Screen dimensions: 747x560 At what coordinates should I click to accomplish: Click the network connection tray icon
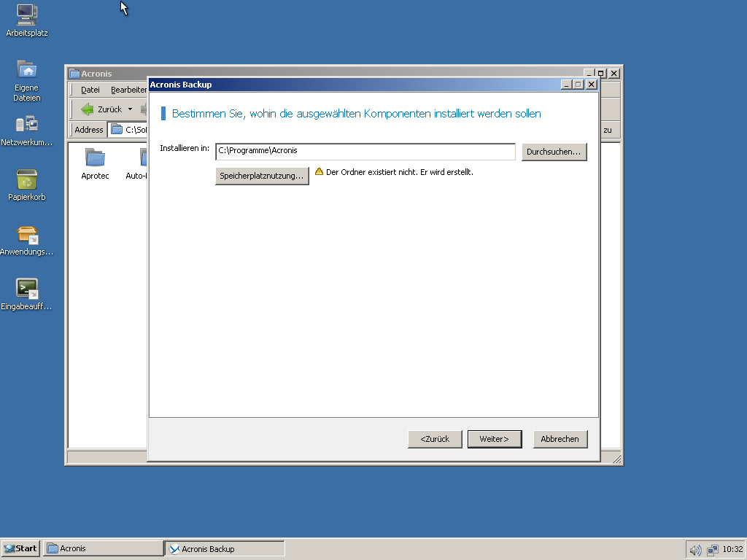713,549
